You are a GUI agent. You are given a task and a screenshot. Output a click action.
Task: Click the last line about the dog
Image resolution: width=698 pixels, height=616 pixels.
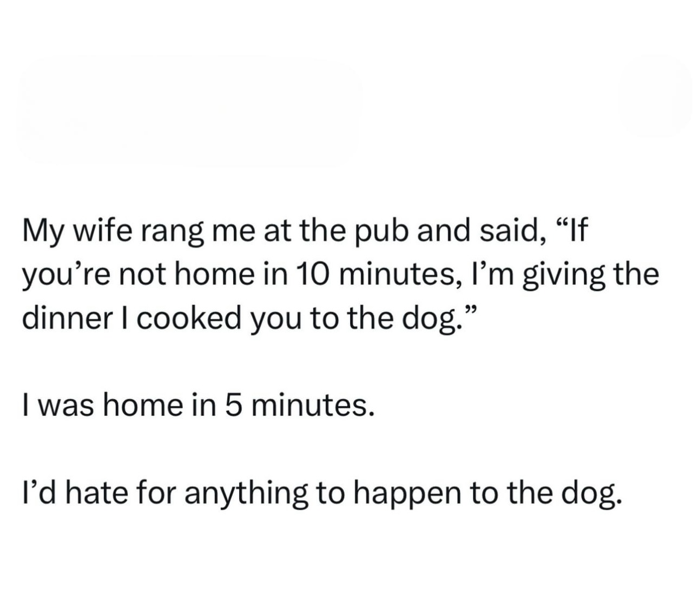pyautogui.click(x=319, y=493)
